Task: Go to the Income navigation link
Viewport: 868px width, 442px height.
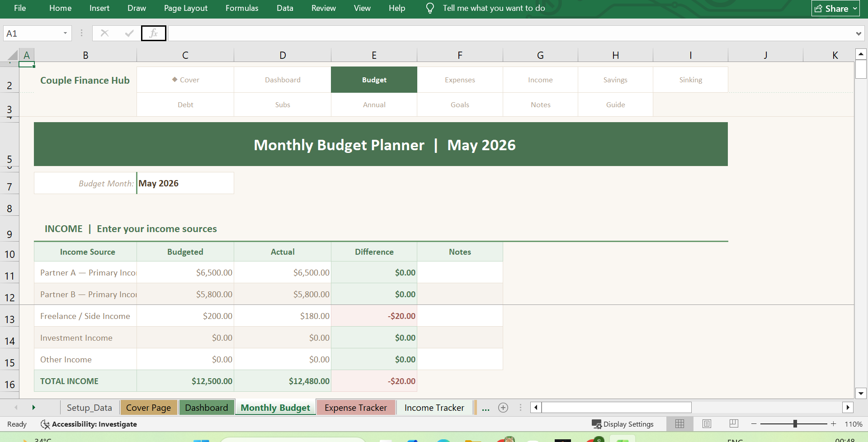Action: coord(540,80)
